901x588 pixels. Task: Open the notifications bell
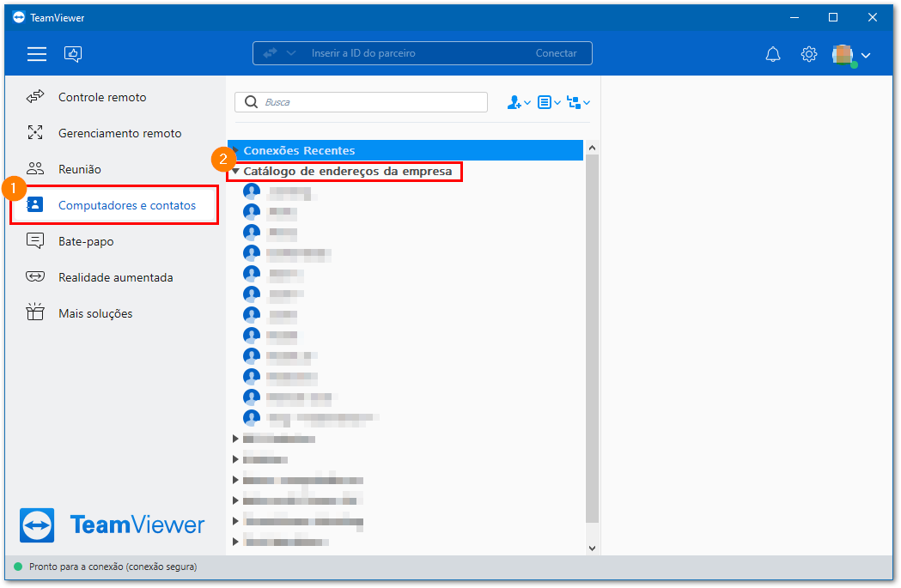click(773, 54)
